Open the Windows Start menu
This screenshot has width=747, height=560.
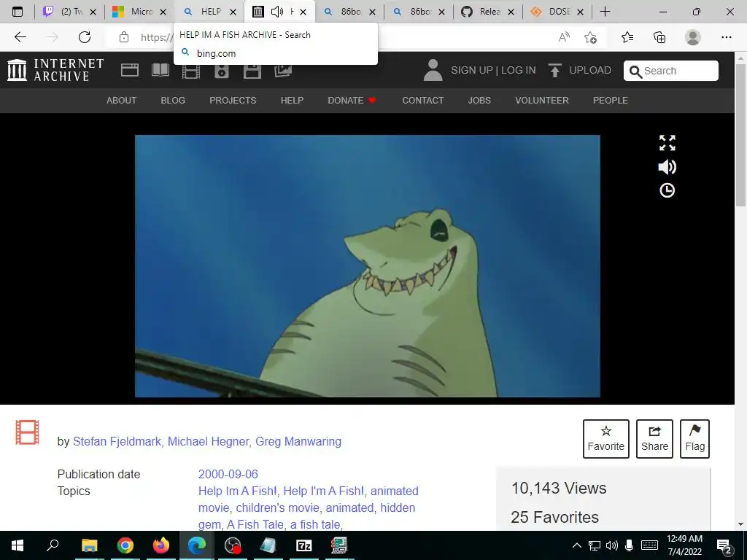coord(18,545)
